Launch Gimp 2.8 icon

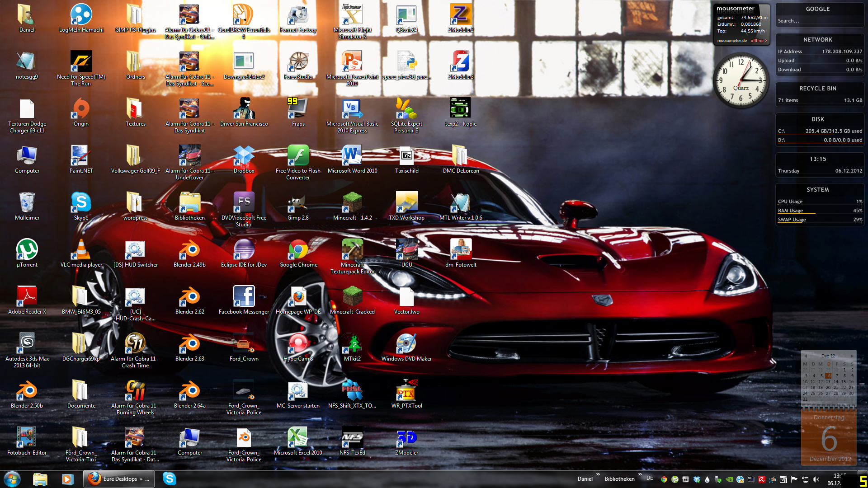tap(298, 206)
